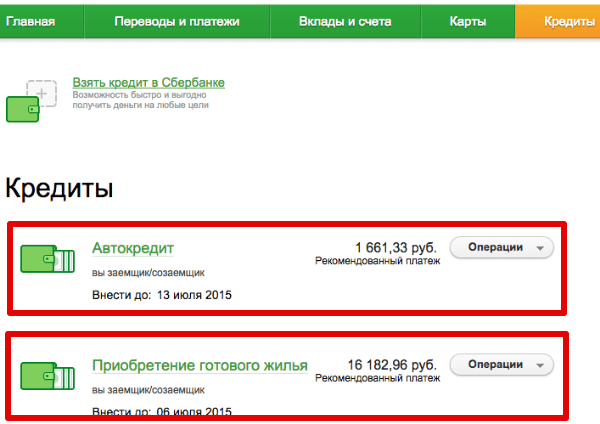Click the Кредиты page heading
This screenshot has height=424, width=600.
point(59,188)
